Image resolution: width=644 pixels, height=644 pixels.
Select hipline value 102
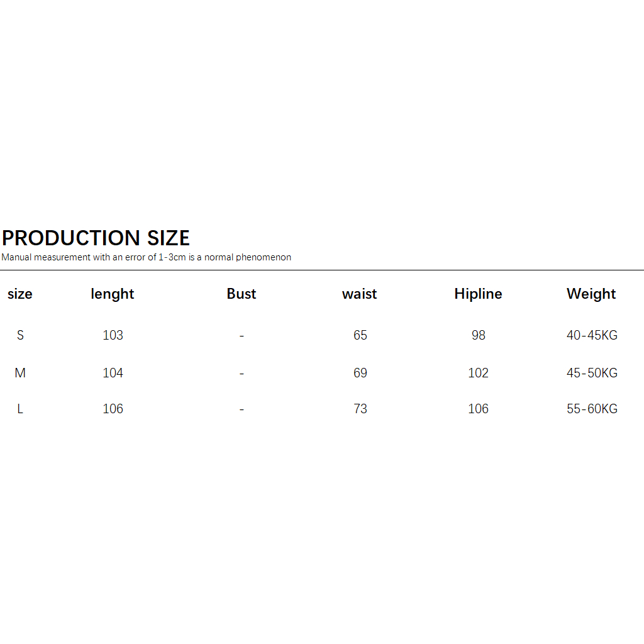(479, 373)
